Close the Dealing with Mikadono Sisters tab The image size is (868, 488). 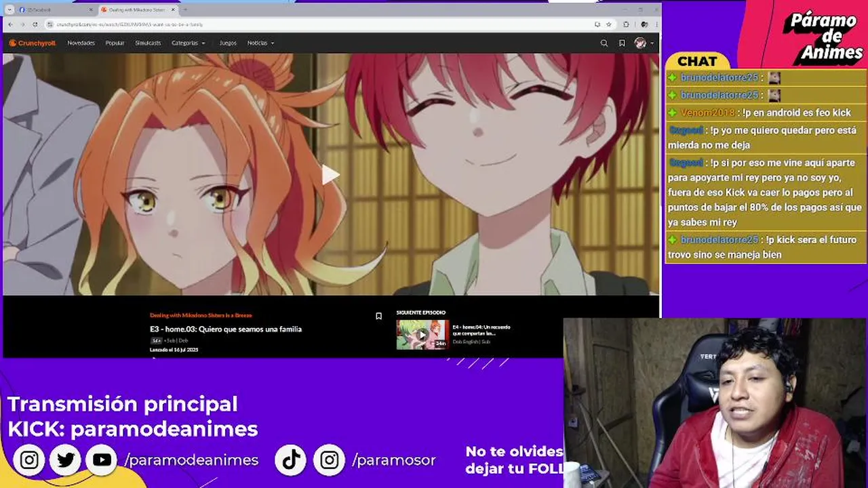tap(172, 9)
